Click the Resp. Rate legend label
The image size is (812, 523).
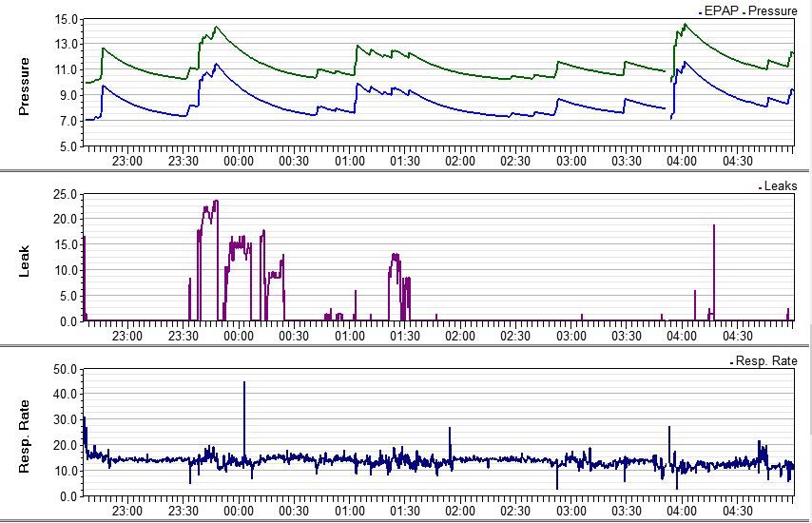(x=766, y=361)
